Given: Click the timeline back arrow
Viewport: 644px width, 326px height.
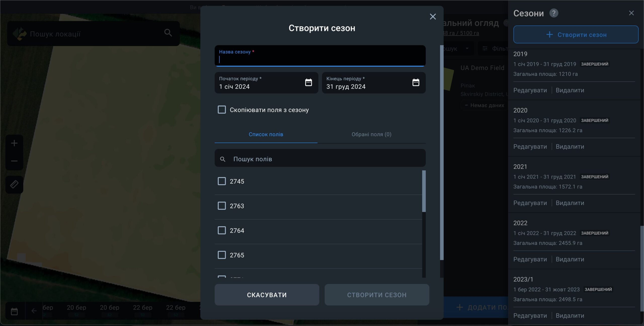Looking at the screenshot, I should (34, 311).
